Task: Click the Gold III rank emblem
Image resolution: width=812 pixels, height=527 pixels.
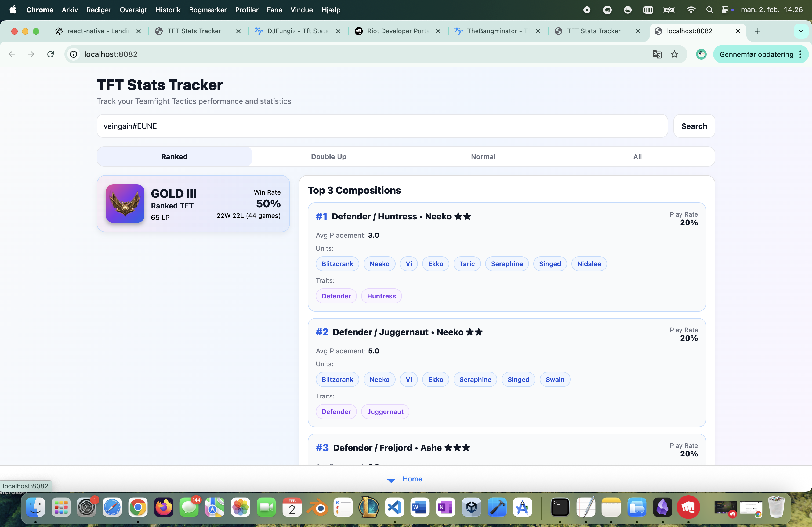Action: [x=125, y=203]
